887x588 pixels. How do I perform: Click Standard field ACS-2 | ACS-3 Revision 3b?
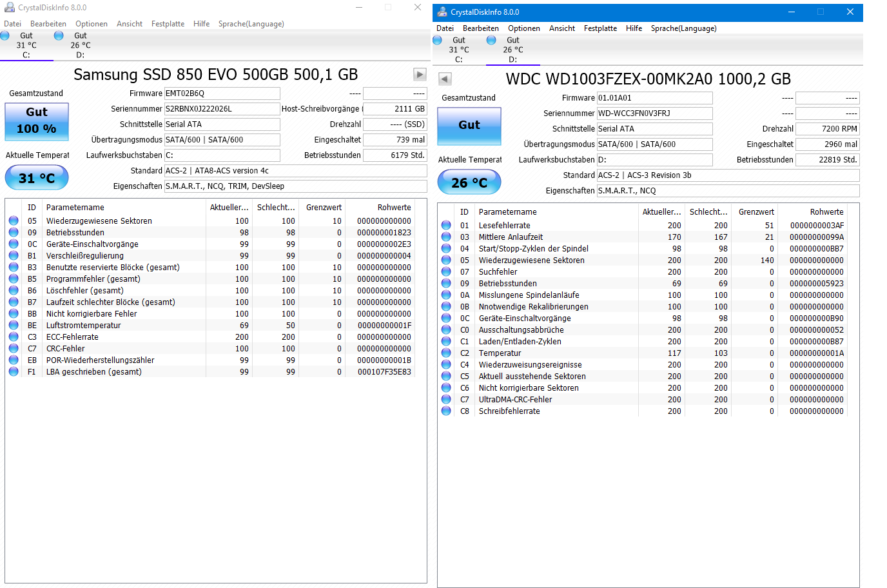(x=728, y=175)
